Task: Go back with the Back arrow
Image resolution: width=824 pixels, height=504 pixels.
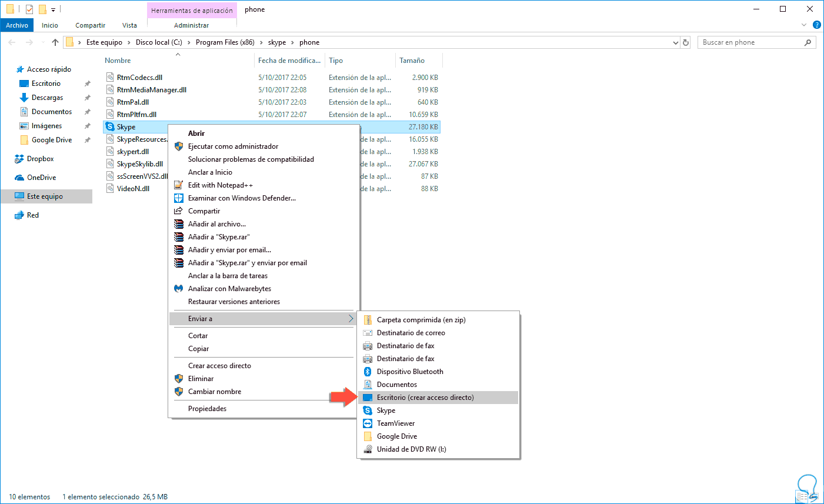Action: click(12, 42)
